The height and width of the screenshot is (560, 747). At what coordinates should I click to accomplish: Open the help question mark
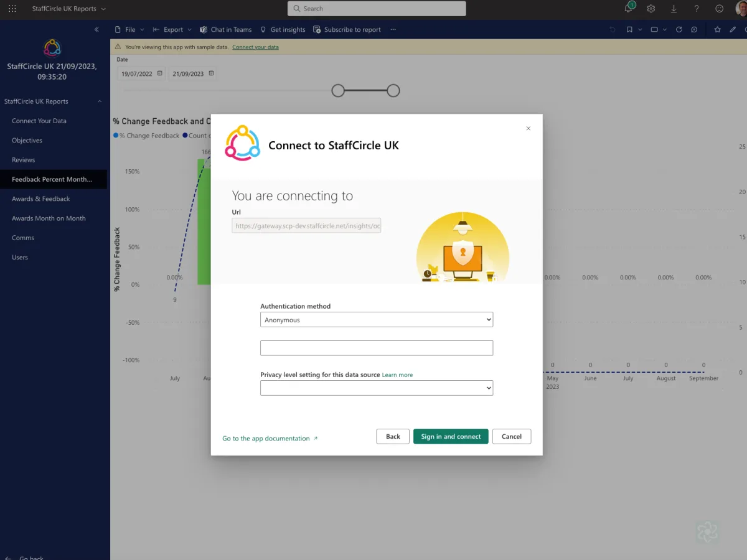[x=697, y=9]
